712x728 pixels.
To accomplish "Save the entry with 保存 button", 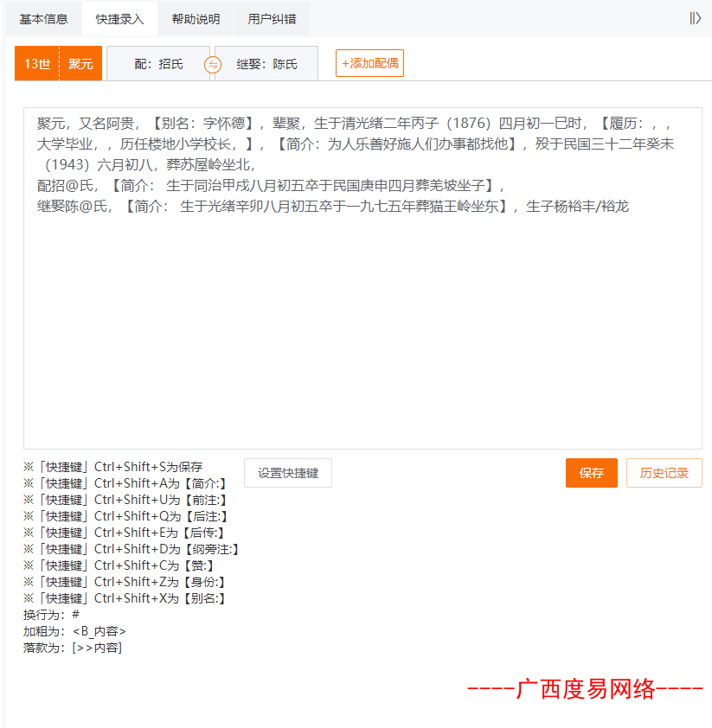I will [x=591, y=473].
